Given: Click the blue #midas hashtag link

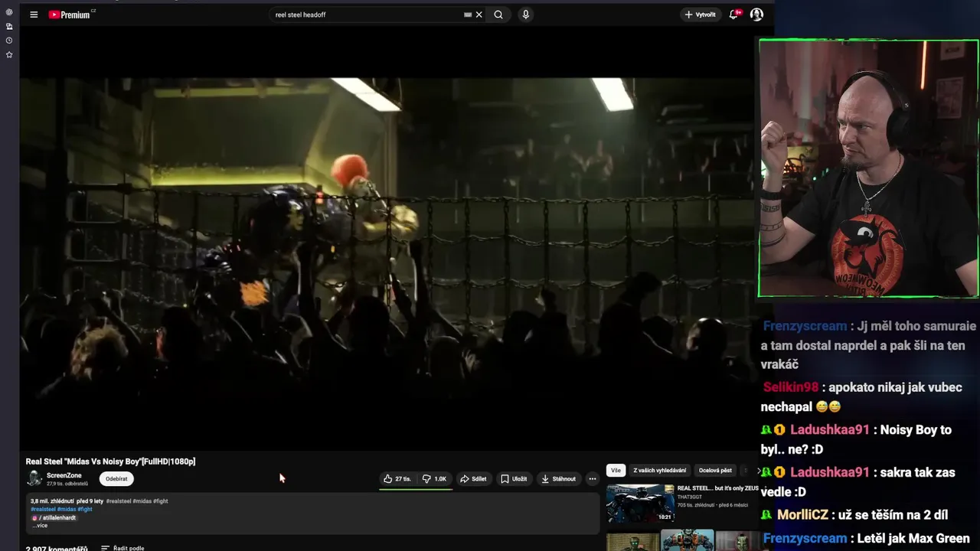Looking at the screenshot, I should (66, 509).
